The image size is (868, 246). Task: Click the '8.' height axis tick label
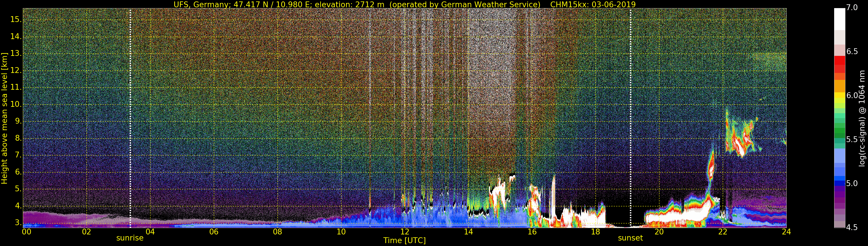(x=18, y=138)
